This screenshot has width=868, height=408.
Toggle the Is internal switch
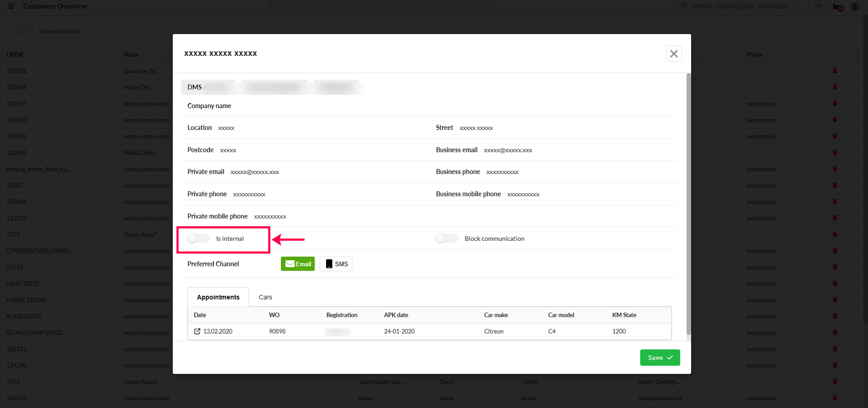(198, 239)
